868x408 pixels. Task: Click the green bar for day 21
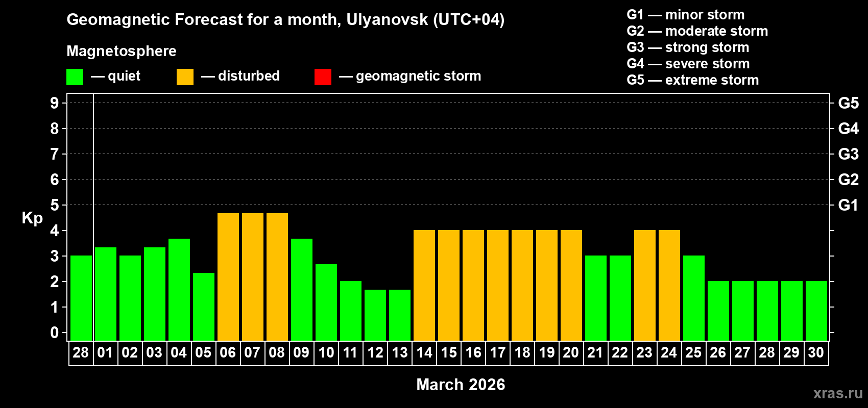tap(596, 298)
